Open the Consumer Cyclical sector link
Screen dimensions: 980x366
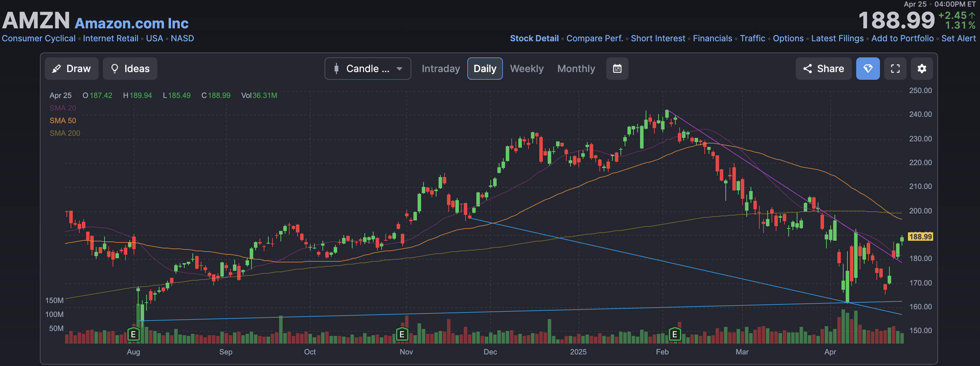coord(38,38)
